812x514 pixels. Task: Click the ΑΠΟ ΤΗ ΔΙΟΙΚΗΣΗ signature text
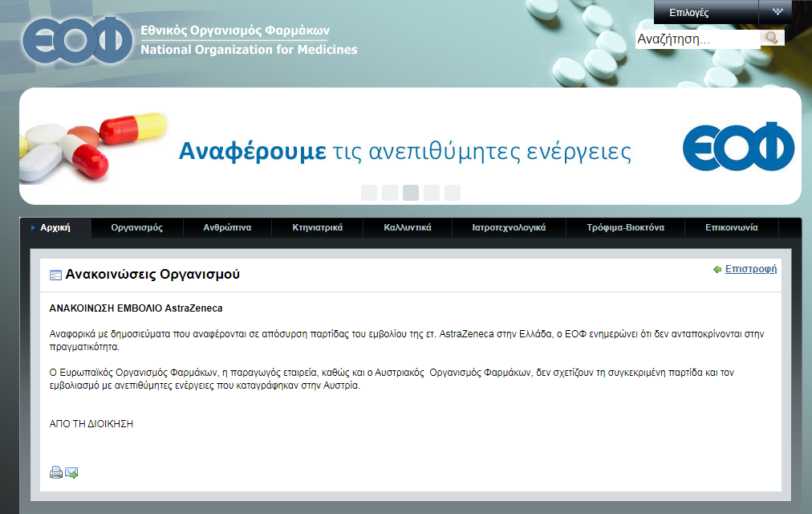pos(91,424)
